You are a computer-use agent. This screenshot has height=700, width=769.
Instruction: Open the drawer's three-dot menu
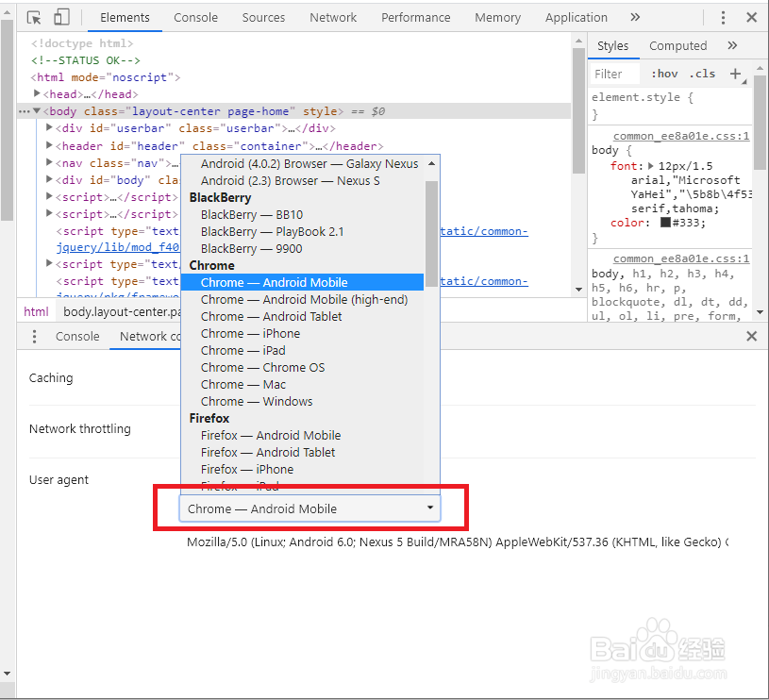tap(34, 336)
